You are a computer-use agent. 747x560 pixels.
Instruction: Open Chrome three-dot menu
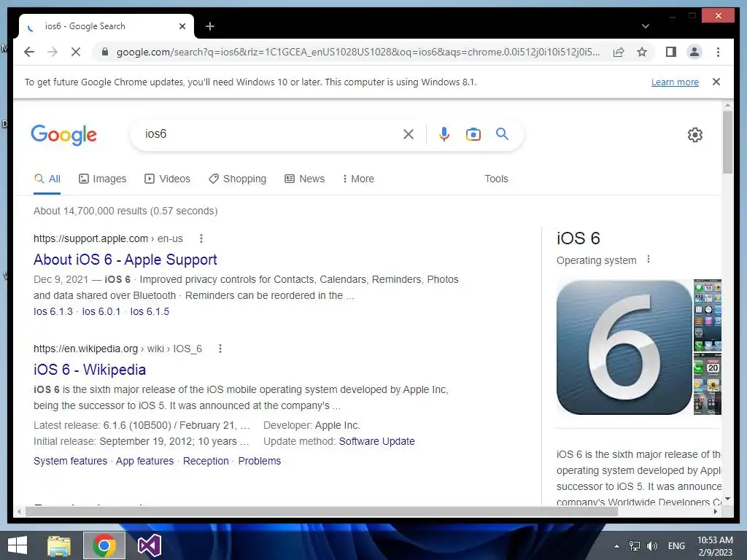pos(718,52)
